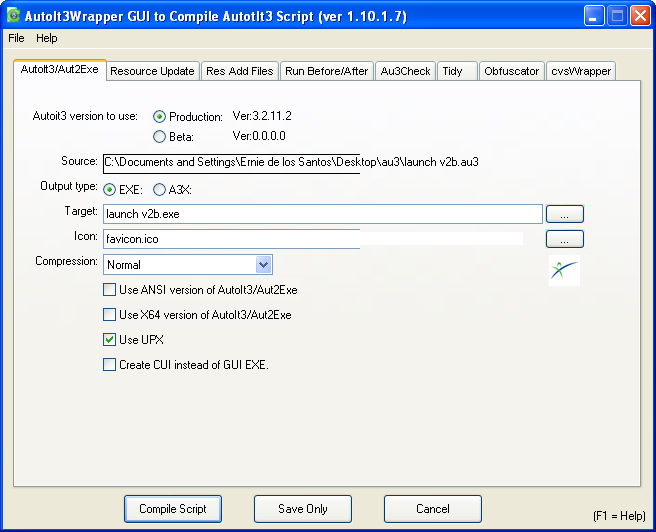Go to the Tidy tab

pyautogui.click(x=457, y=71)
